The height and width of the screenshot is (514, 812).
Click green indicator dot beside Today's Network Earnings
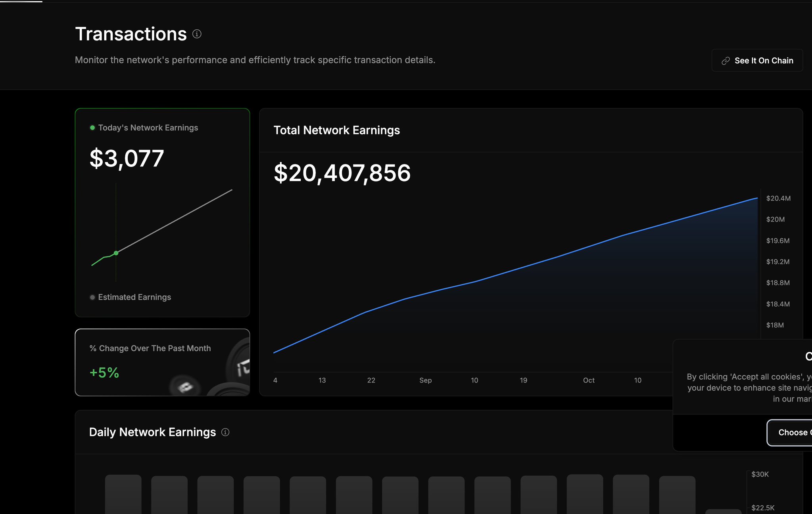pos(92,128)
